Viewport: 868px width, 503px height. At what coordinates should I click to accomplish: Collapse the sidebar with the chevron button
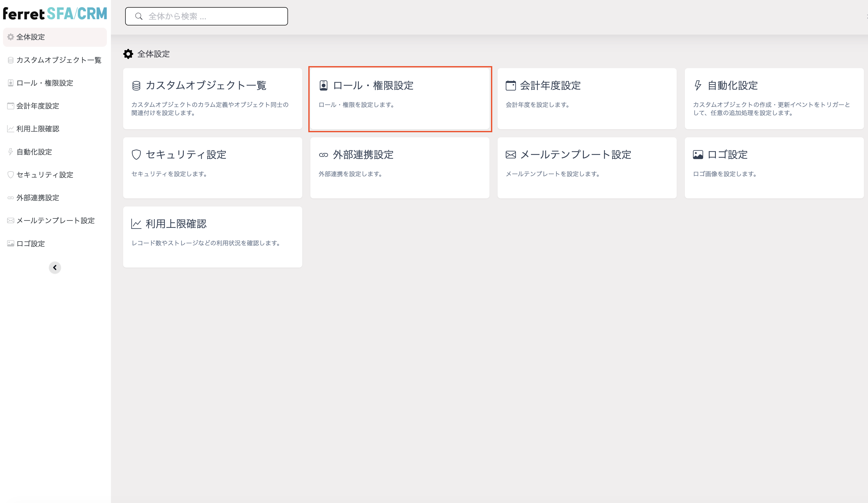[55, 268]
